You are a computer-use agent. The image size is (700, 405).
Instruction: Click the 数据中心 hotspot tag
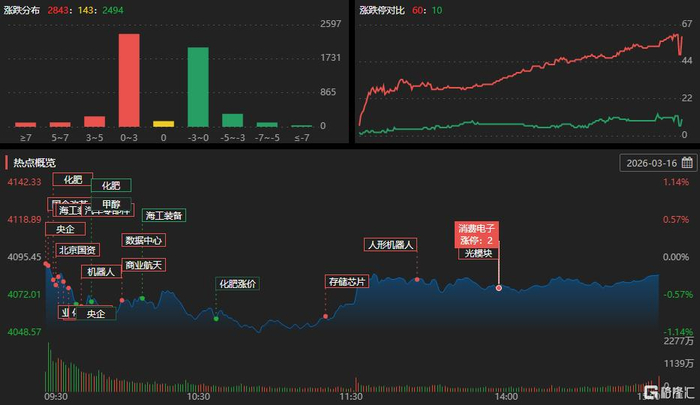(x=143, y=240)
